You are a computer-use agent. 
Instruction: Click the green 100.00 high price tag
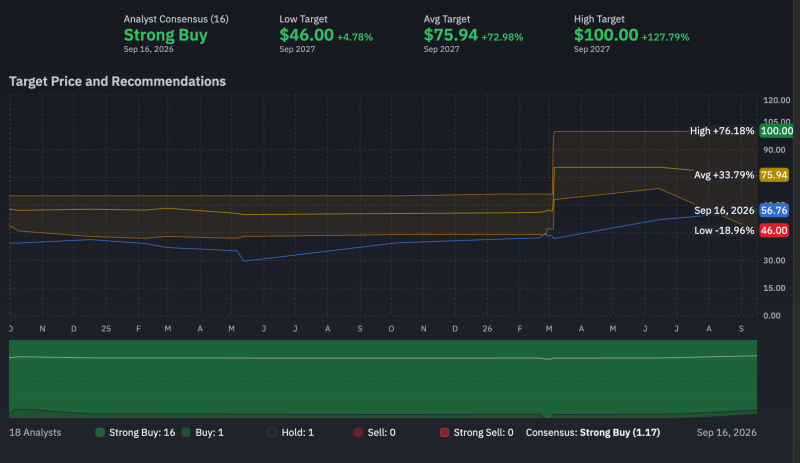777,131
